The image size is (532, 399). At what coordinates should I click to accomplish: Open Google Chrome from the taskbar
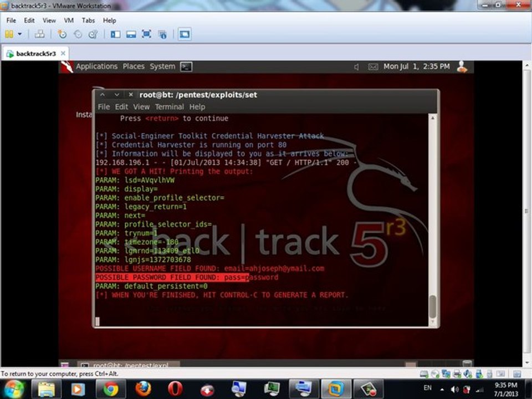[x=111, y=389]
